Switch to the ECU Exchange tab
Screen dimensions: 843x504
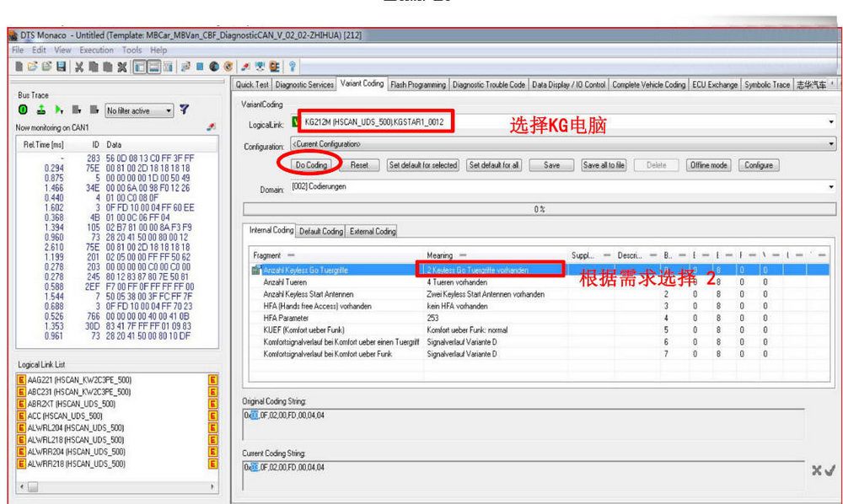(x=715, y=85)
